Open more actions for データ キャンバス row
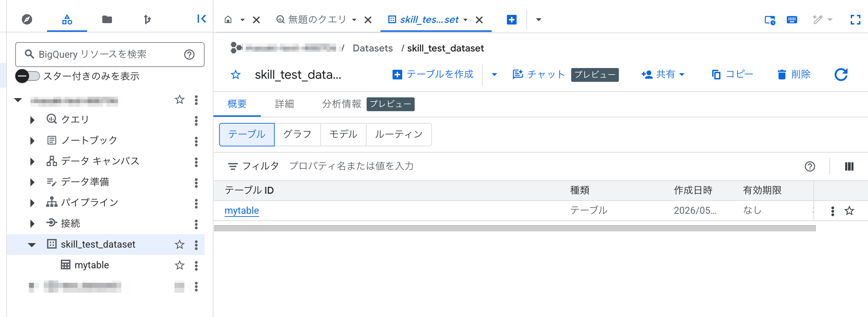 [x=196, y=162]
